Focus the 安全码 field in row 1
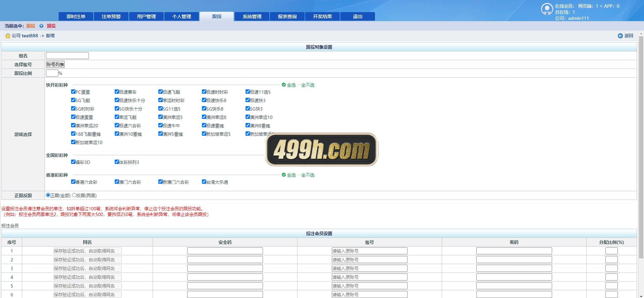This screenshot has height=298, width=644. [x=225, y=251]
